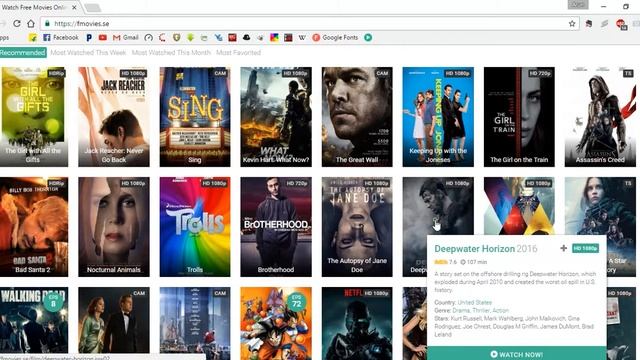Open the YouTube bookmark icon

tap(102, 38)
